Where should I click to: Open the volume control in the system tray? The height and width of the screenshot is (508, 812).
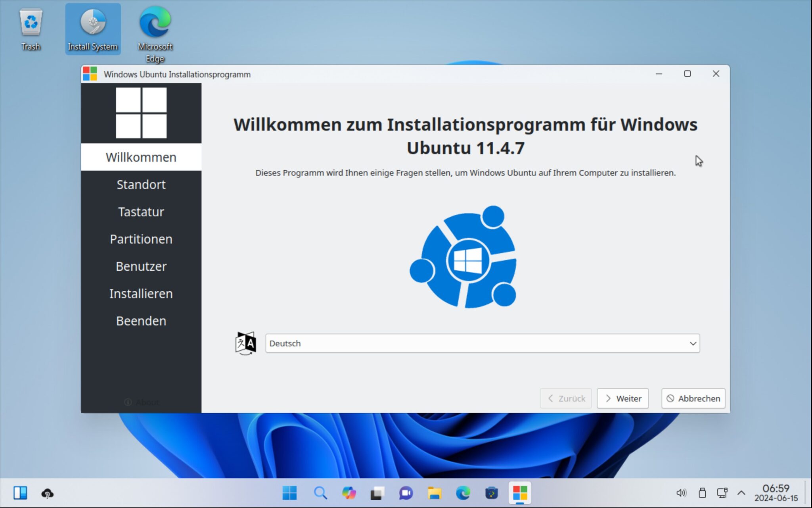click(x=682, y=493)
